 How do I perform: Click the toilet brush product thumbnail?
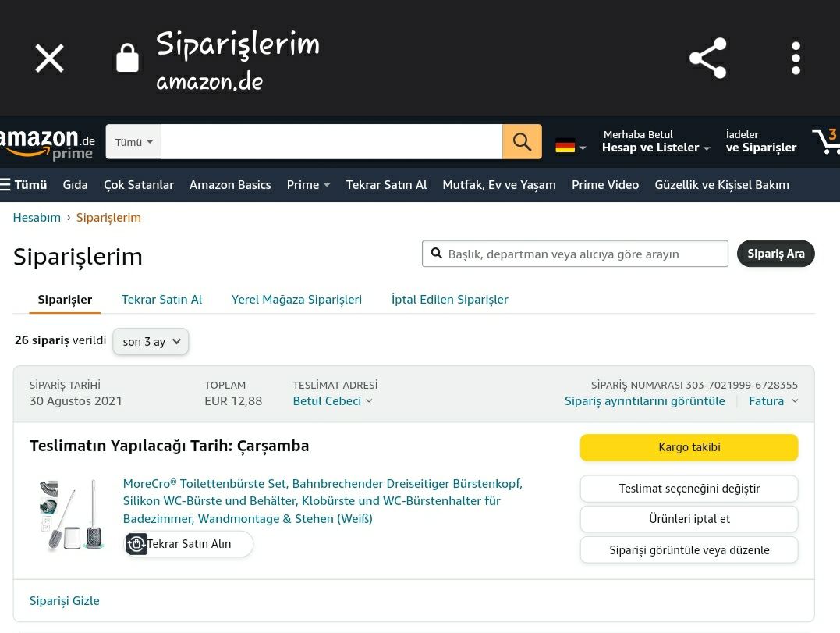71,514
